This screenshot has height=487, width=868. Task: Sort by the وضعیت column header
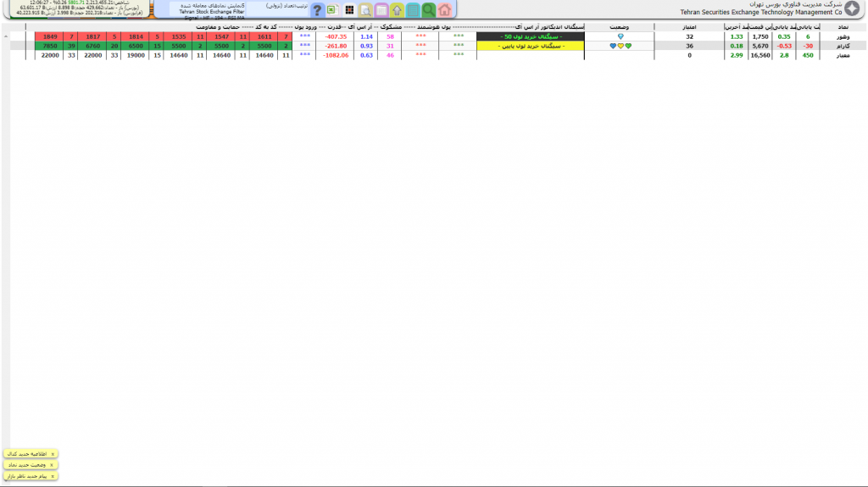tap(619, 26)
